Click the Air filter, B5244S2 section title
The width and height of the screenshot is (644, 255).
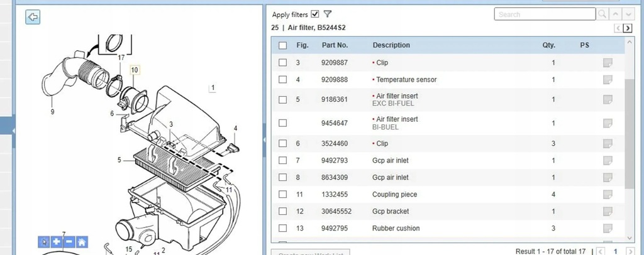click(x=317, y=28)
